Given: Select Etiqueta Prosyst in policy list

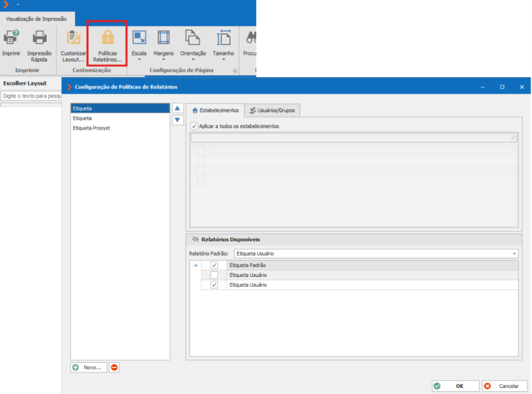Looking at the screenshot, I should click(92, 128).
